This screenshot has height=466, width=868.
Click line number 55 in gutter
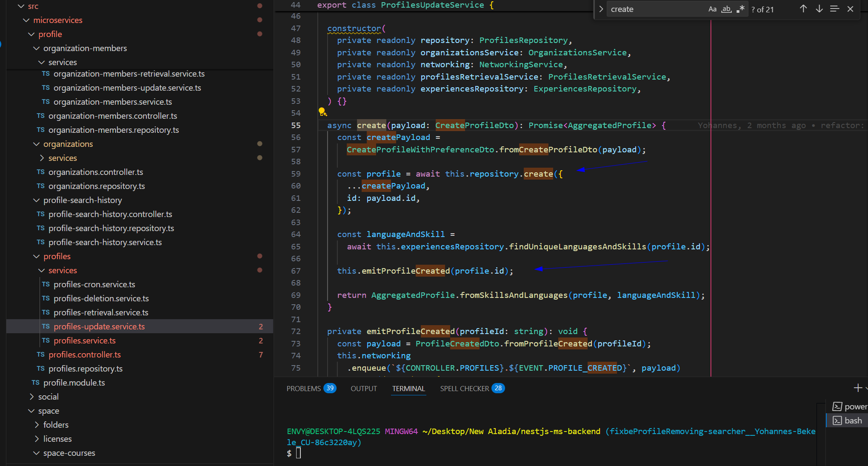pos(296,125)
